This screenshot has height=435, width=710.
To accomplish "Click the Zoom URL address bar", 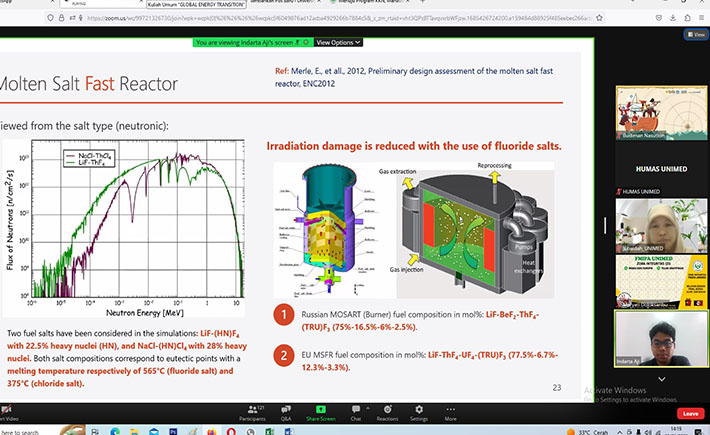I will pyautogui.click(x=339, y=18).
